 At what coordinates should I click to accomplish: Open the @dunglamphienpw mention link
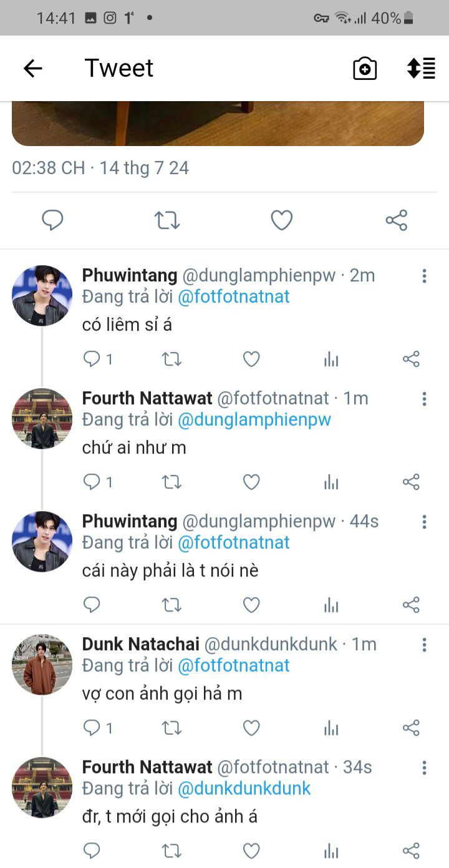point(254,420)
